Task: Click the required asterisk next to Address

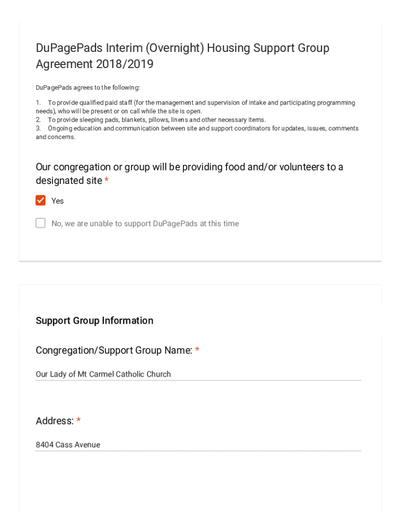Action: pyautogui.click(x=78, y=421)
